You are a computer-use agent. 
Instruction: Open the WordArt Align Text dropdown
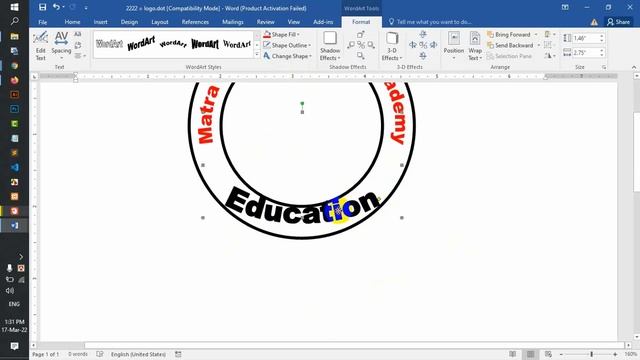click(x=80, y=56)
